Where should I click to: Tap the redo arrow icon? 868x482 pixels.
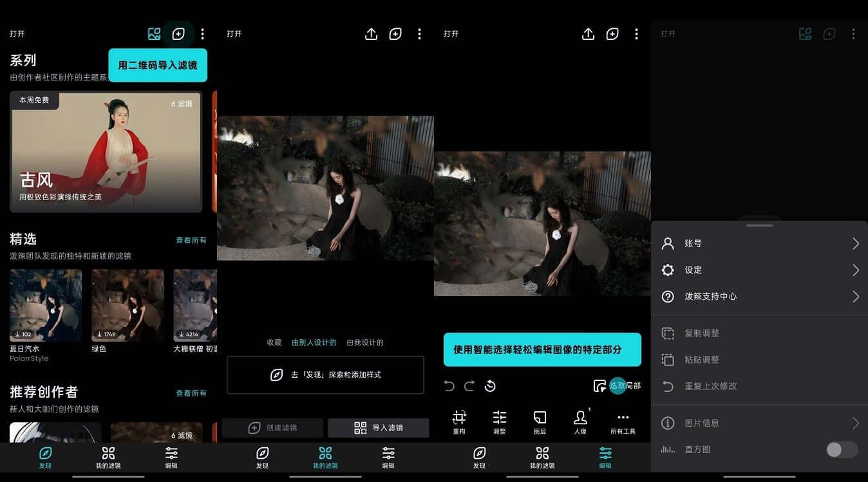(x=469, y=385)
